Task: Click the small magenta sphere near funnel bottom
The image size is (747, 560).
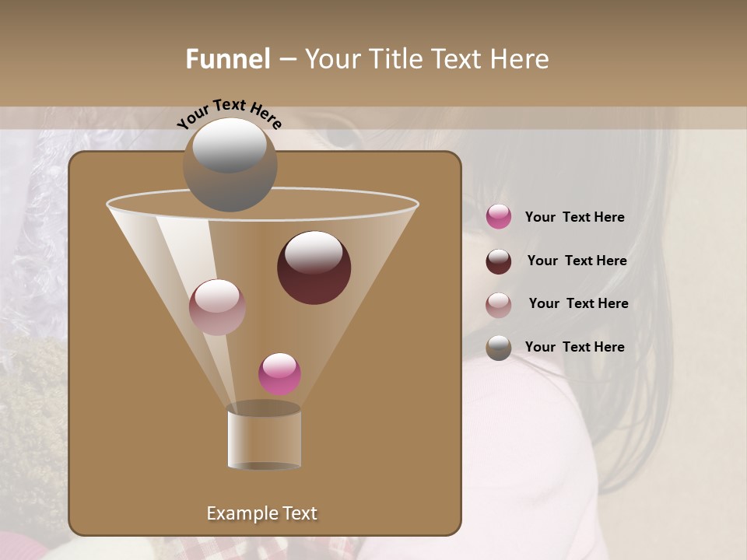Action: (279, 374)
